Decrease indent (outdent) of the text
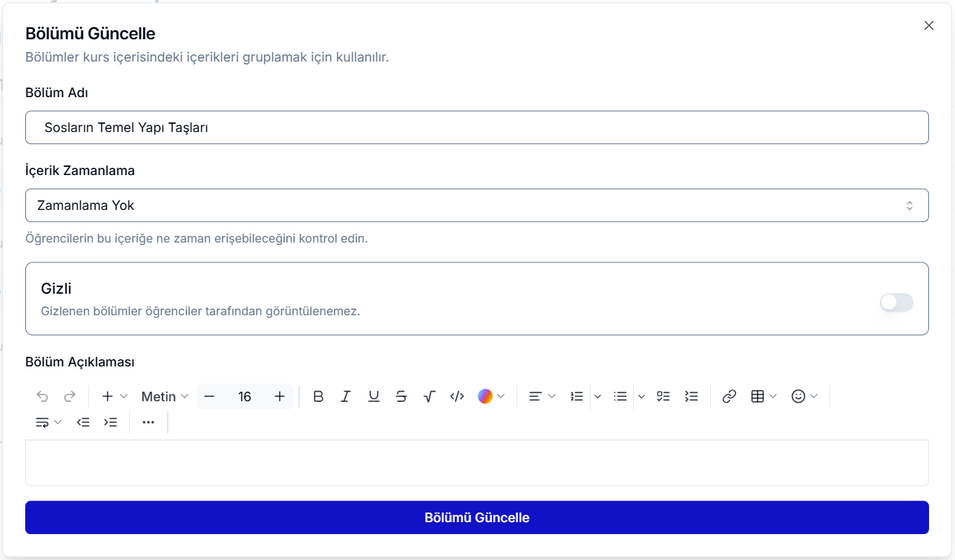955x560 pixels. click(83, 422)
